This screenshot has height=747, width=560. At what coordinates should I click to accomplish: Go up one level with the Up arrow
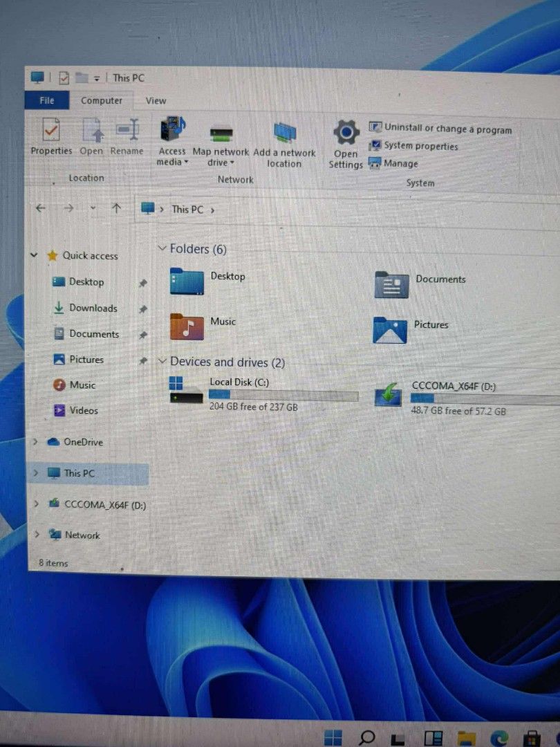coord(116,208)
